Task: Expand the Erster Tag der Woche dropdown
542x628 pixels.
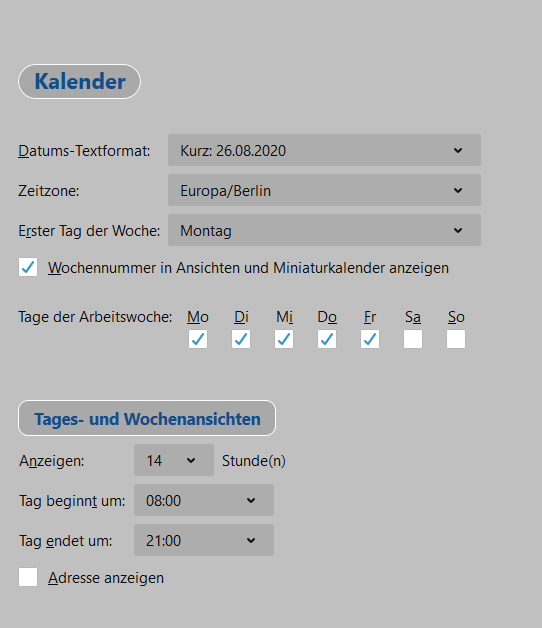Action: [324, 230]
